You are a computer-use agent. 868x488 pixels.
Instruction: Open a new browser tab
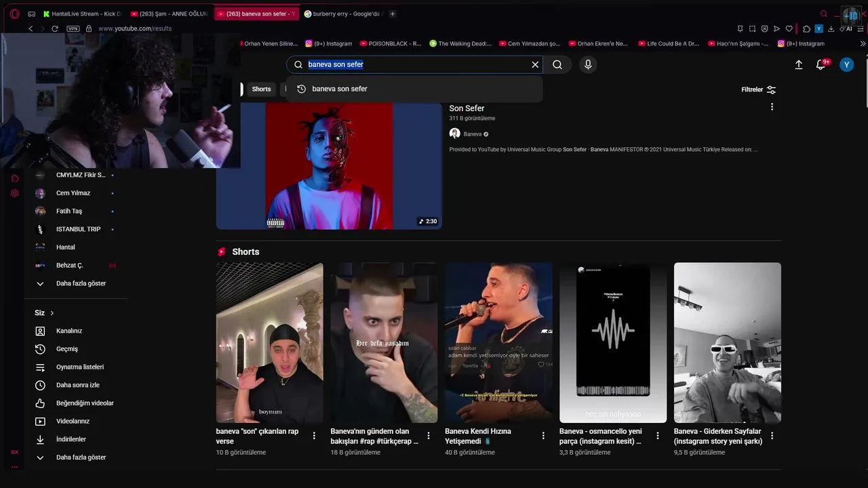(x=393, y=14)
